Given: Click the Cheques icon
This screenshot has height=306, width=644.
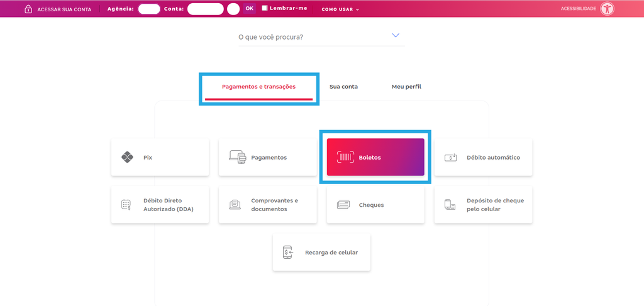Looking at the screenshot, I should click(343, 205).
